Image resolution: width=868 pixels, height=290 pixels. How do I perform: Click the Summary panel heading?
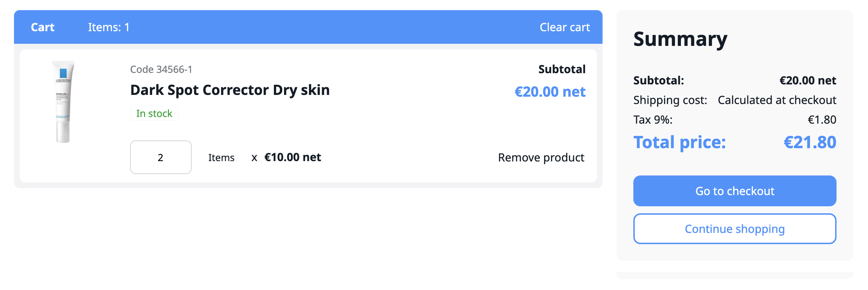click(x=680, y=39)
